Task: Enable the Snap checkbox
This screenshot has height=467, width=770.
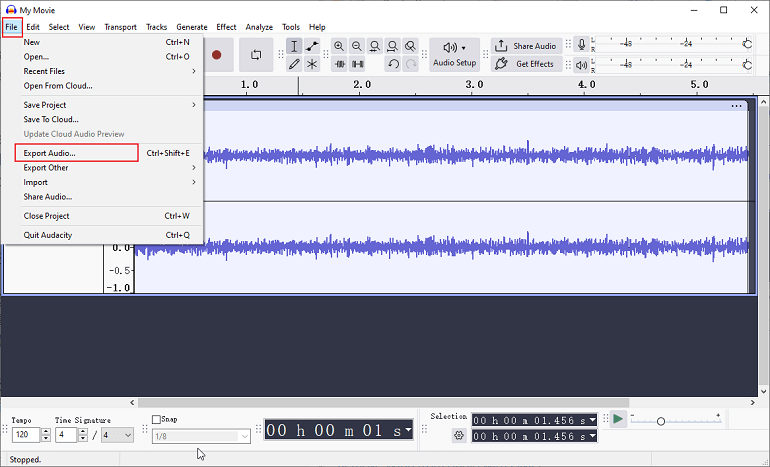Action: [x=156, y=419]
